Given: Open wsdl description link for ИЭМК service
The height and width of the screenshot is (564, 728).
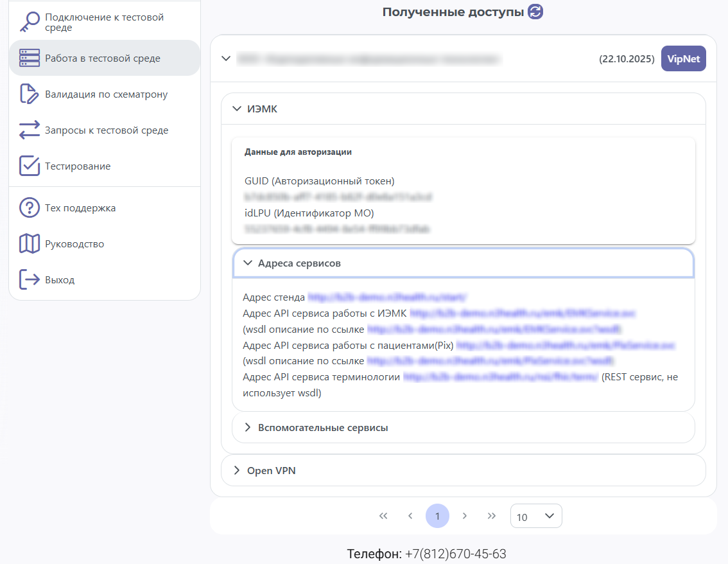Looking at the screenshot, I should (x=494, y=330).
